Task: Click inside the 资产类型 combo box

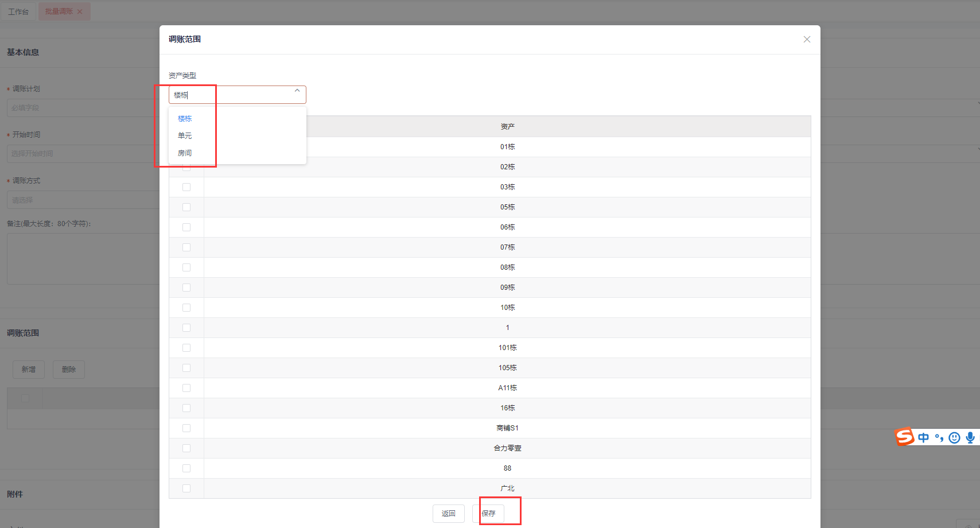Action: pyautogui.click(x=237, y=95)
